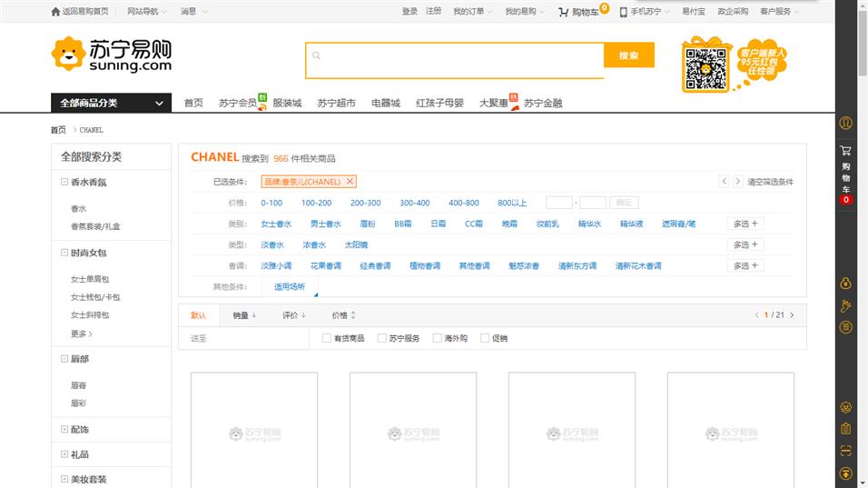The height and width of the screenshot is (488, 868).
Task: Open first product thumbnail placeholder
Action: (254, 431)
